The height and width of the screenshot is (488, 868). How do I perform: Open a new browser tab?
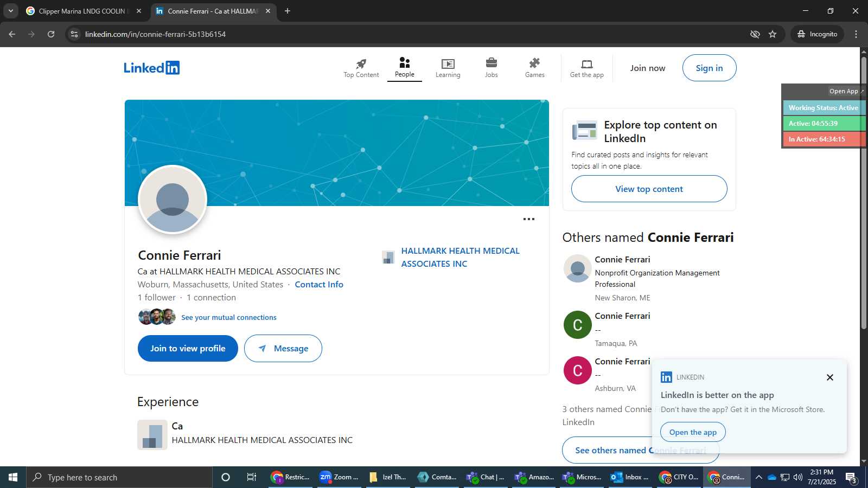(288, 11)
